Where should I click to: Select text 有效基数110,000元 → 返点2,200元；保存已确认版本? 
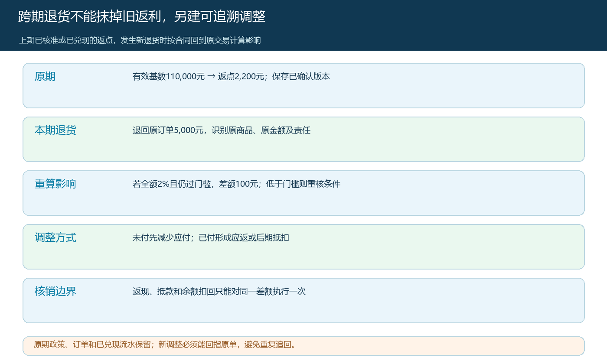coord(231,77)
